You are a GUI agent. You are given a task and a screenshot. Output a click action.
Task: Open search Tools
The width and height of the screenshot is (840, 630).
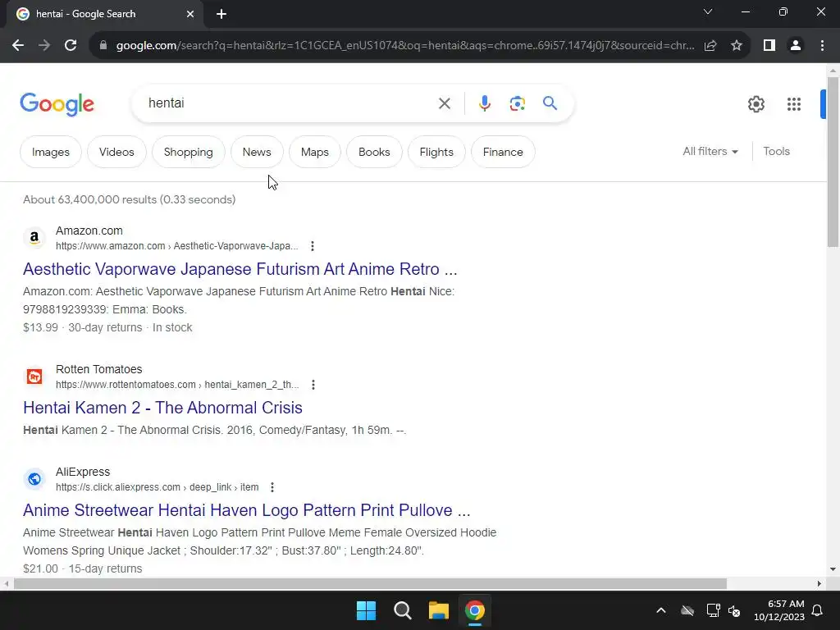coord(776,152)
